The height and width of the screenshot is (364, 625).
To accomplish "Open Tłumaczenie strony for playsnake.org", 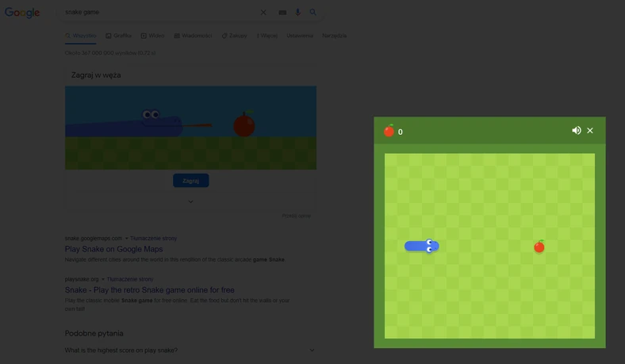I will coord(130,279).
